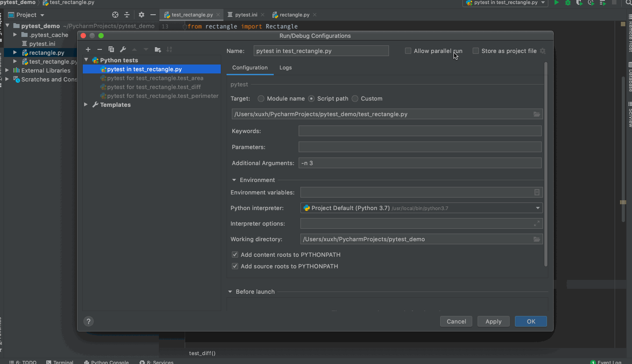Collapse pytest_demo root folder node
Viewport: 632px width, 364px height.
tap(8, 26)
